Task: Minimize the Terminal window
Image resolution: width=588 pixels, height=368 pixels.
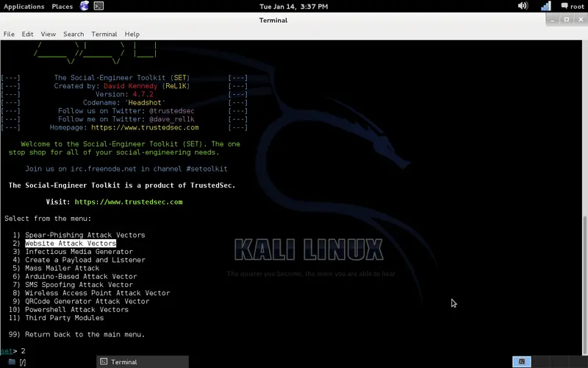Action: click(553, 20)
